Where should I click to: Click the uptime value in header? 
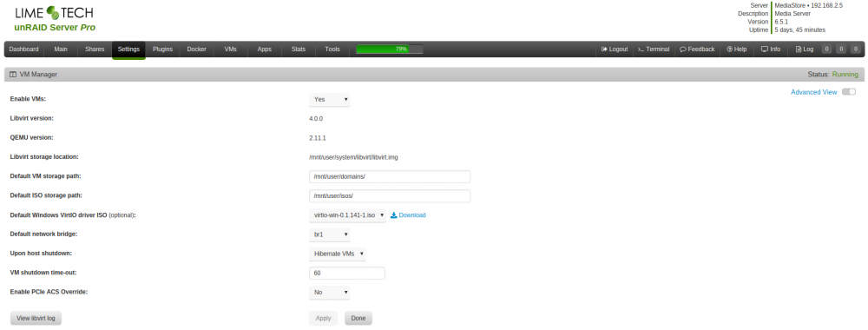click(x=800, y=30)
